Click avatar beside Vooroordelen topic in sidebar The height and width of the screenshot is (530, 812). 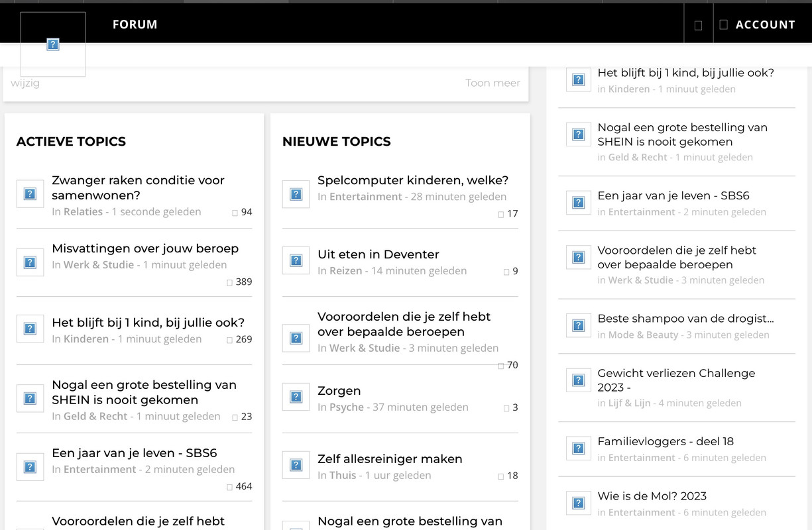tap(579, 257)
